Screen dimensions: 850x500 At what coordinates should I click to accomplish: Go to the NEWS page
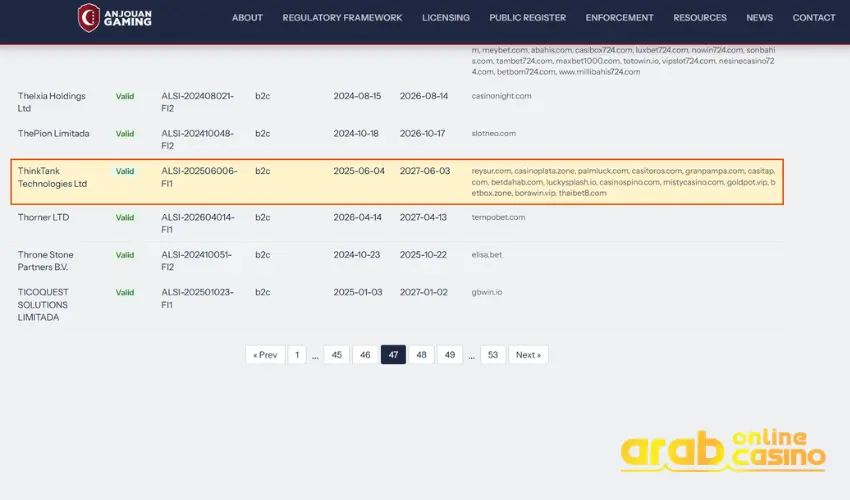pos(759,18)
